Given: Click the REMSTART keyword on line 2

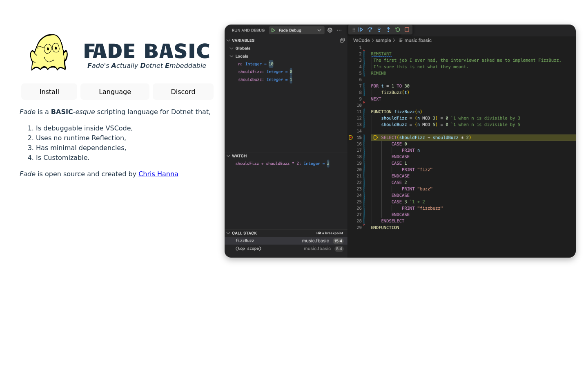Looking at the screenshot, I should click(x=381, y=54).
